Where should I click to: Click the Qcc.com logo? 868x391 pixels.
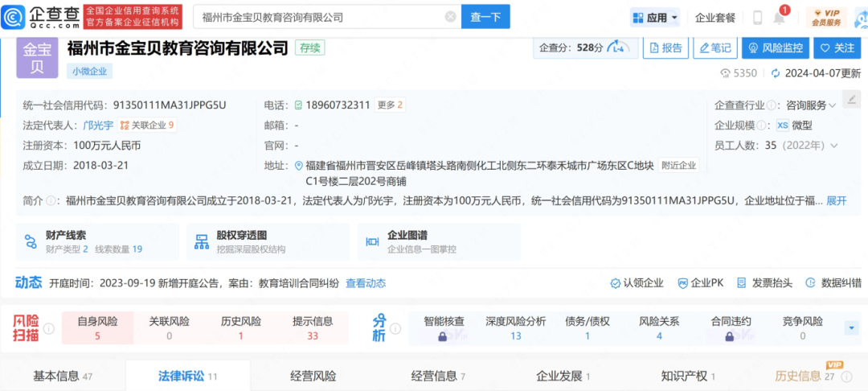coord(40,17)
